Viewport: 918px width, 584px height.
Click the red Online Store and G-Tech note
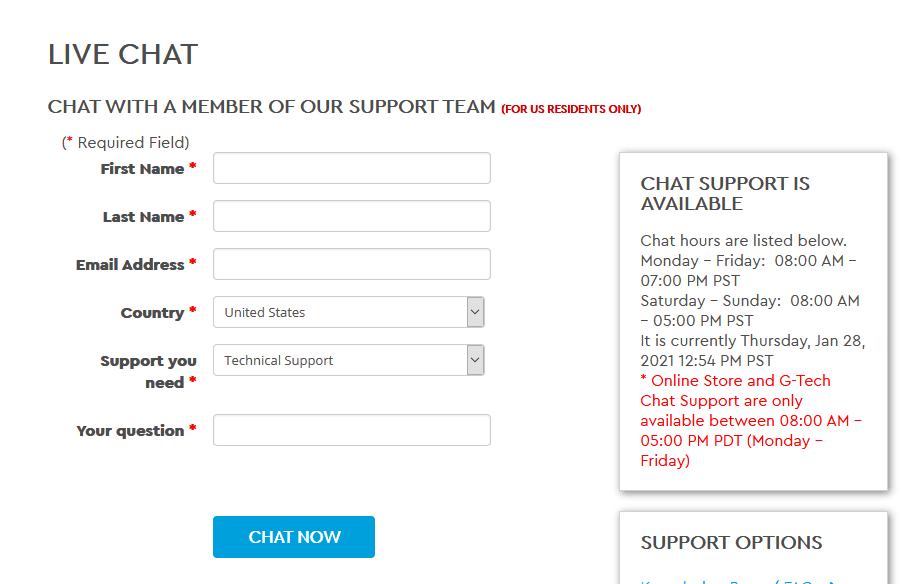click(x=751, y=421)
